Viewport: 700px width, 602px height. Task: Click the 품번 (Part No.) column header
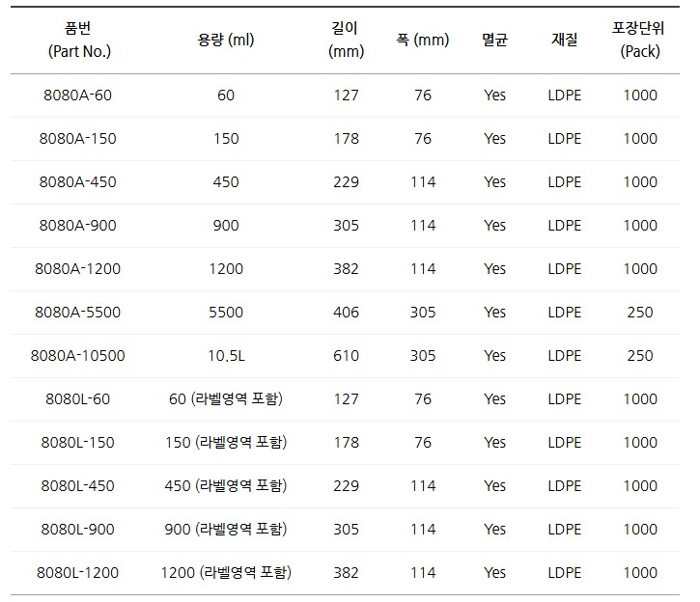(77, 41)
